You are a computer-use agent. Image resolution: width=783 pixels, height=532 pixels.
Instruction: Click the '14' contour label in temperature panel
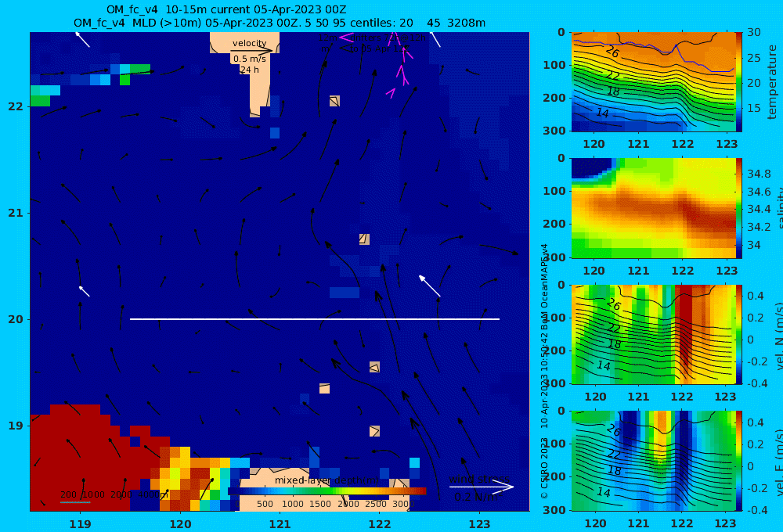click(603, 113)
